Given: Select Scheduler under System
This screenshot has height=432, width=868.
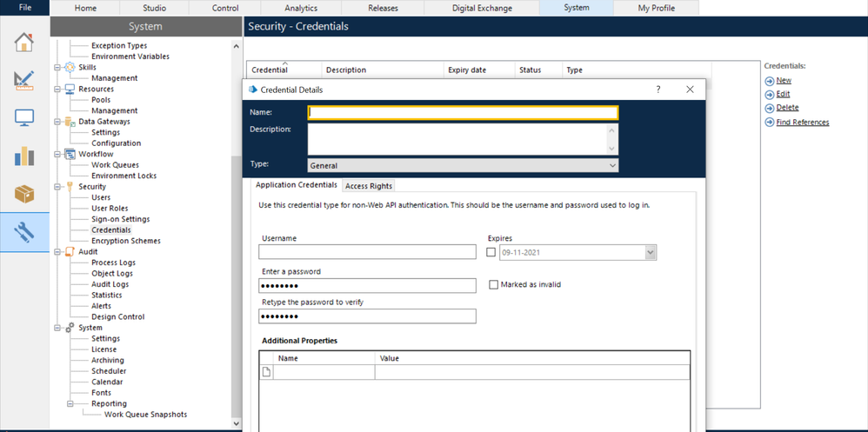Looking at the screenshot, I should pyautogui.click(x=109, y=371).
